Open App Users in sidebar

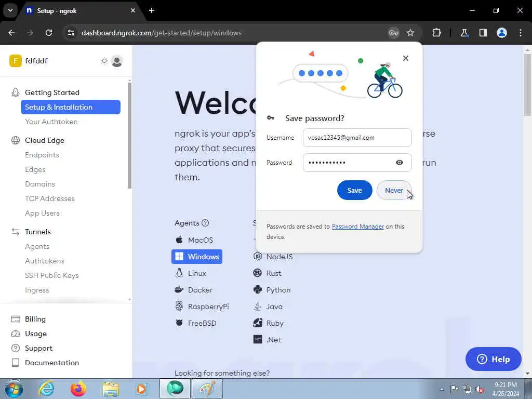point(43,214)
